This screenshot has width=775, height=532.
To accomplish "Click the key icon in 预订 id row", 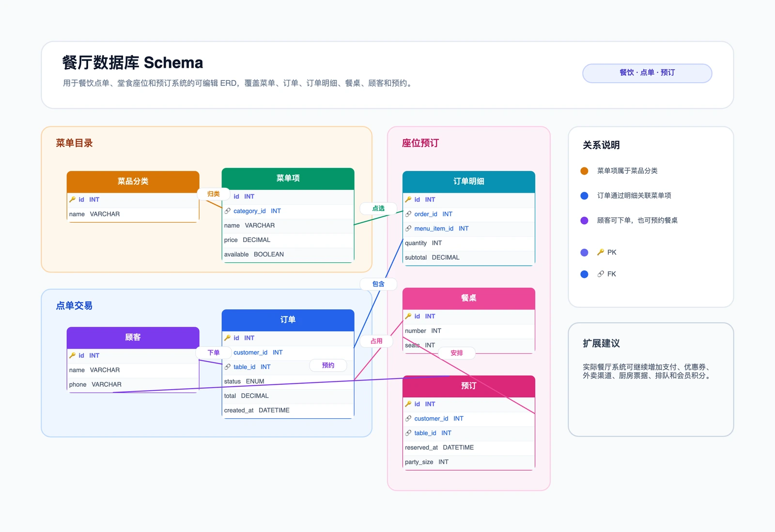I will point(408,404).
